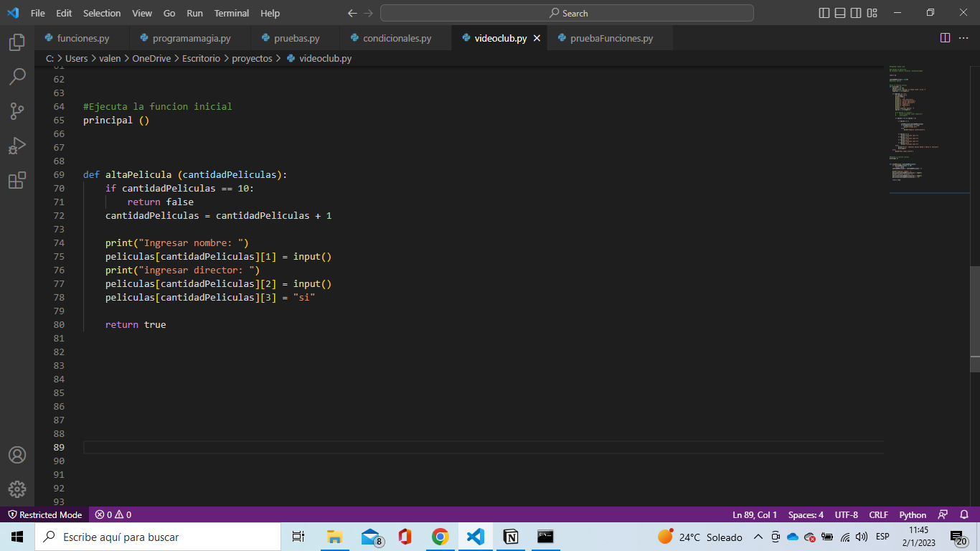Switch to the programamagia.py tab

(190, 38)
